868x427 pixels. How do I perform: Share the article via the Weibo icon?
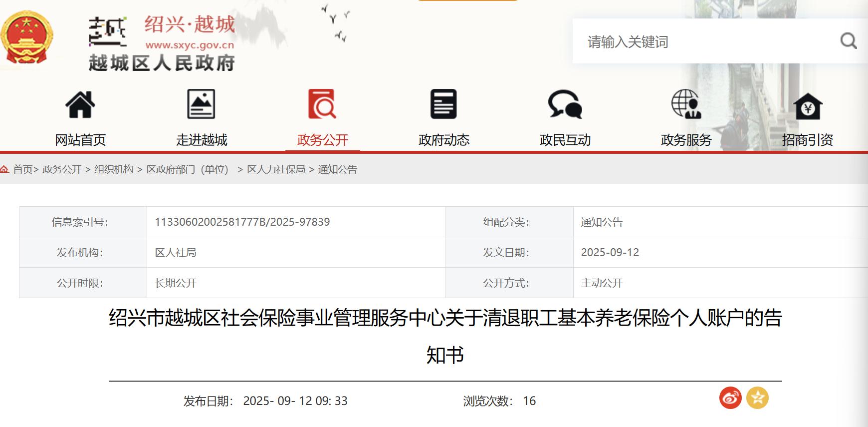tap(730, 398)
